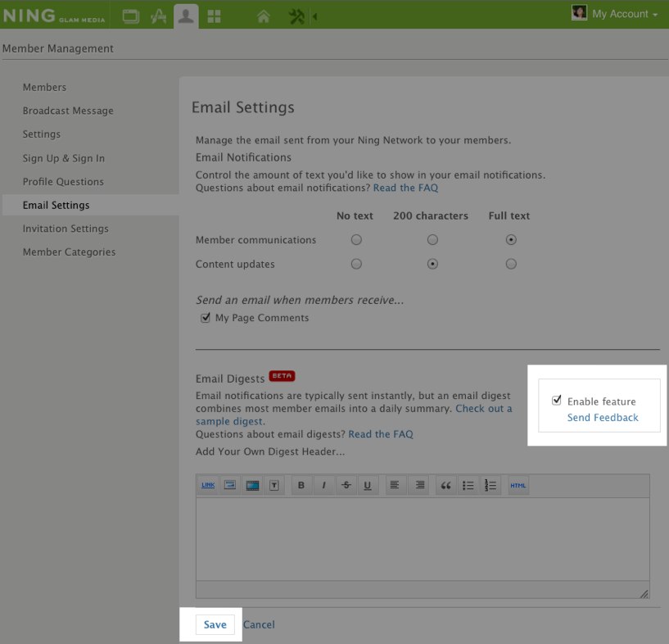Image resolution: width=669 pixels, height=644 pixels.
Task: Click the Send Feedback link
Action: tap(603, 417)
